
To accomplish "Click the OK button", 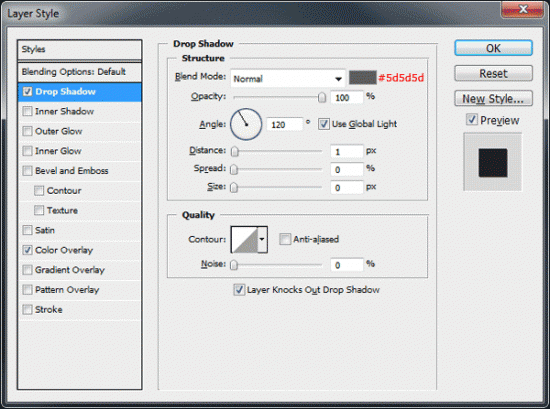I will click(493, 48).
